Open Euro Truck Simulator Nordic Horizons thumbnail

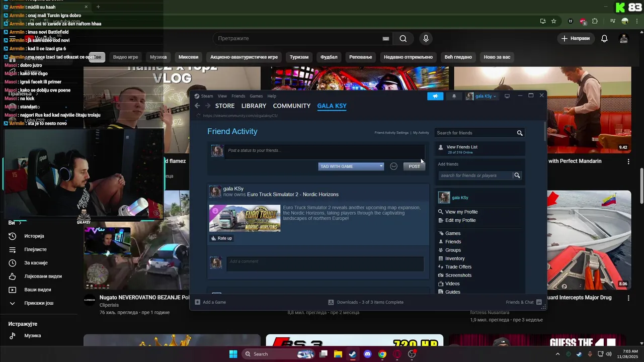pos(245,218)
